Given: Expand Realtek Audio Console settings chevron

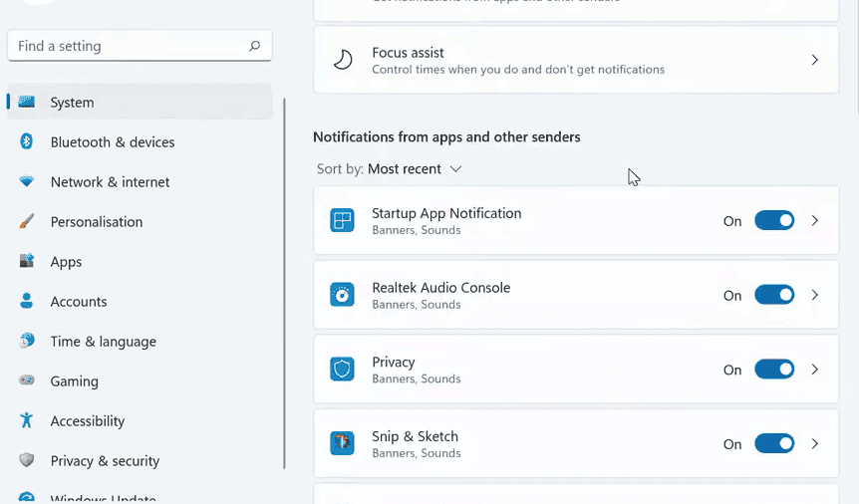Looking at the screenshot, I should point(814,295).
